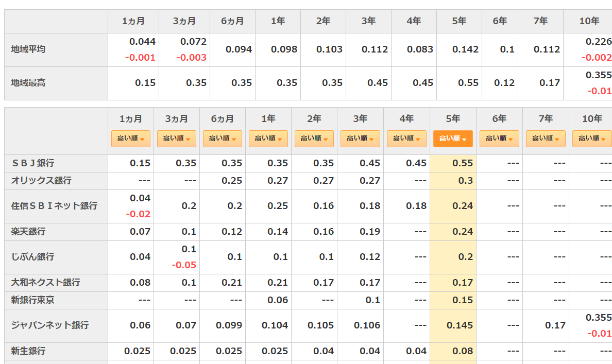The width and height of the screenshot is (612, 364).
Task: Click the ＳＢＪ銀行 1カ月 rate 0.15
Action: click(x=140, y=163)
